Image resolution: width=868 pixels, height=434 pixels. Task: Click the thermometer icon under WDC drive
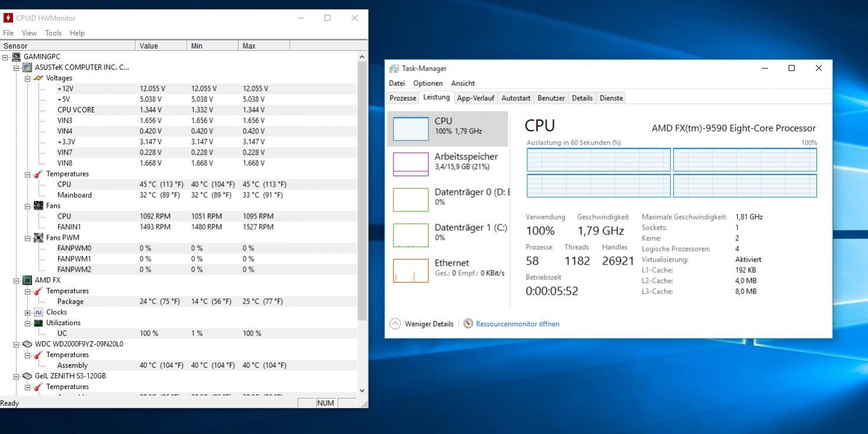pos(39,355)
